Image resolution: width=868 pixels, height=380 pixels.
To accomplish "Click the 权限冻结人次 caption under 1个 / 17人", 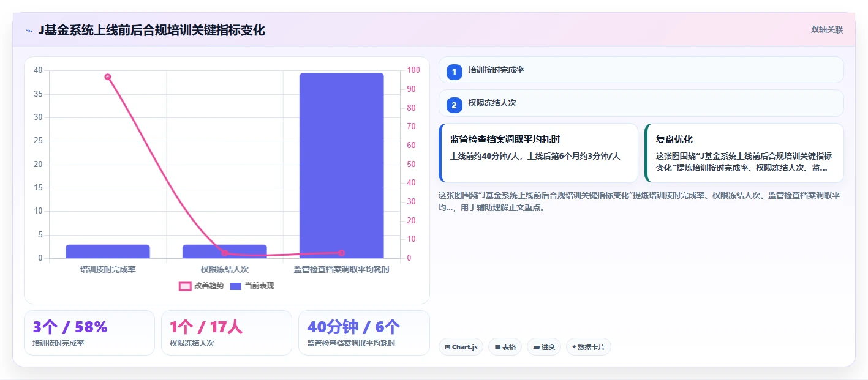I will point(192,343).
